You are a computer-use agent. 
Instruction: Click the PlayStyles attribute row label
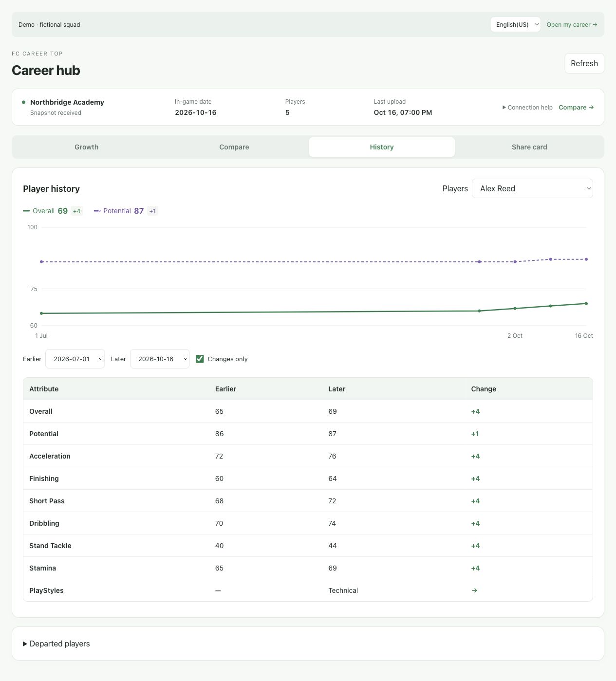46,590
